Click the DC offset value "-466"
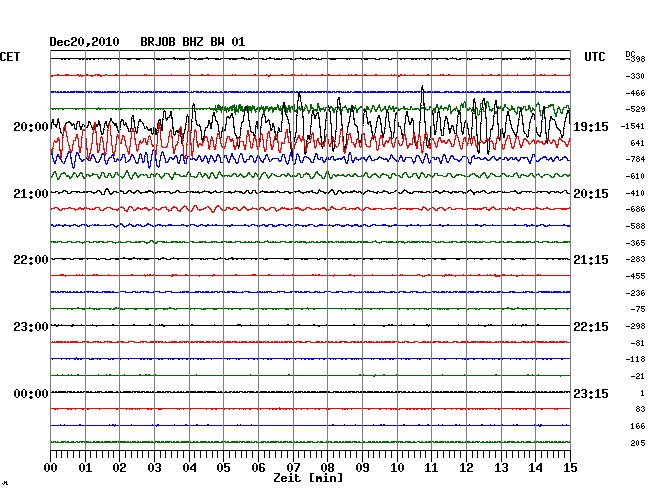 635,93
